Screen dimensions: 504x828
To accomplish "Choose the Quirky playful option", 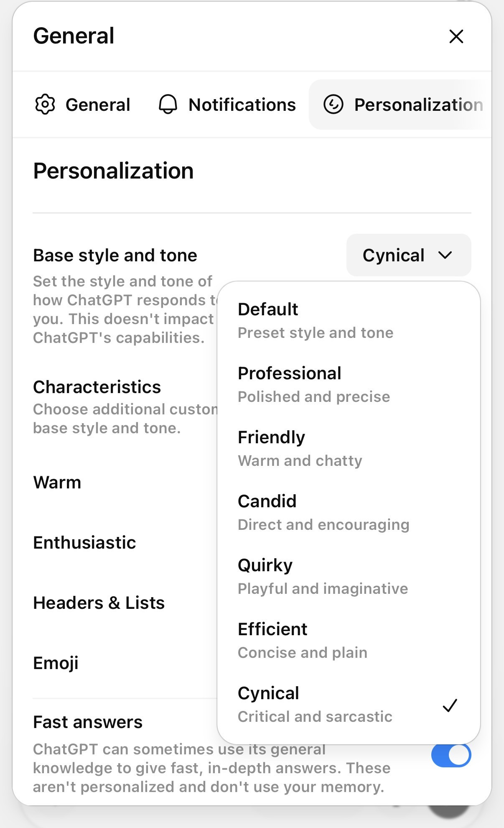I will (x=349, y=577).
